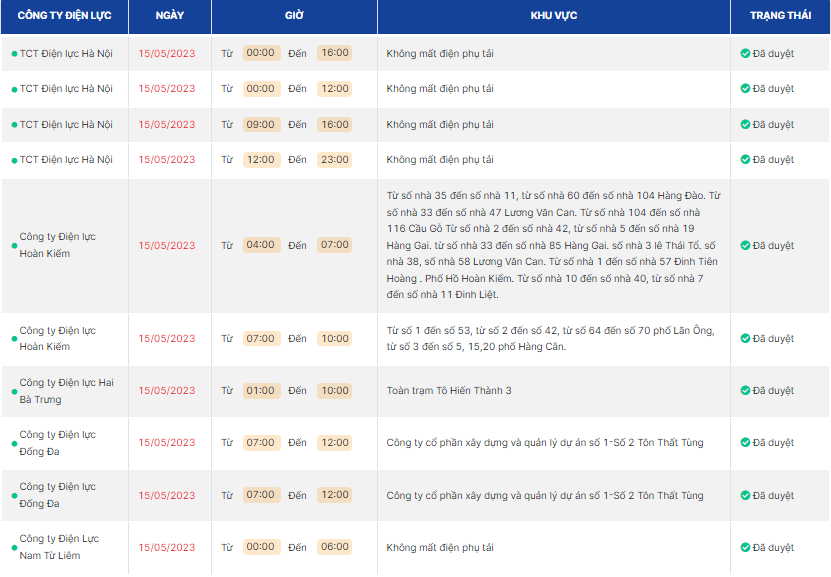Select the 01:00 start time chip
Image resolution: width=831 pixels, height=577 pixels.
click(x=261, y=390)
